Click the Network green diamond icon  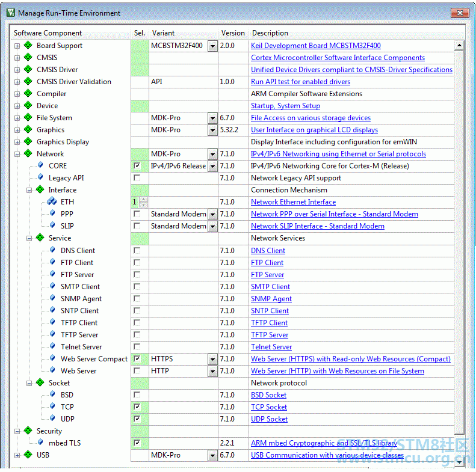click(28, 153)
